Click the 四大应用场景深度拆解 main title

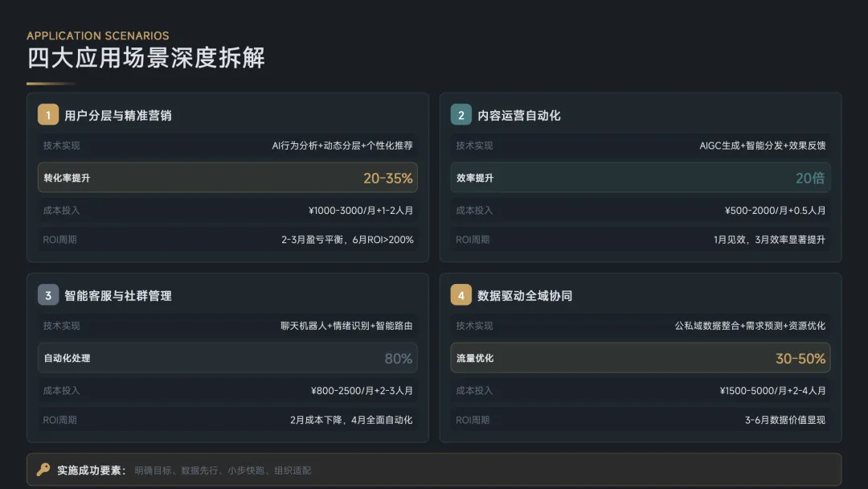pos(146,58)
